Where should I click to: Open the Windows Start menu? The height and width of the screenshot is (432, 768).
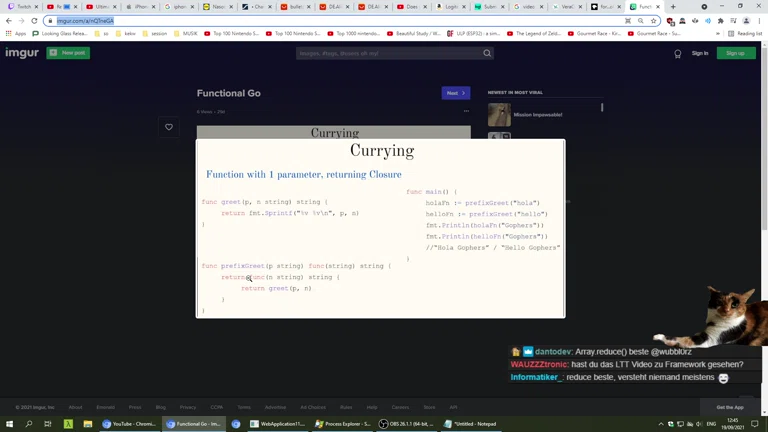click(x=9, y=424)
